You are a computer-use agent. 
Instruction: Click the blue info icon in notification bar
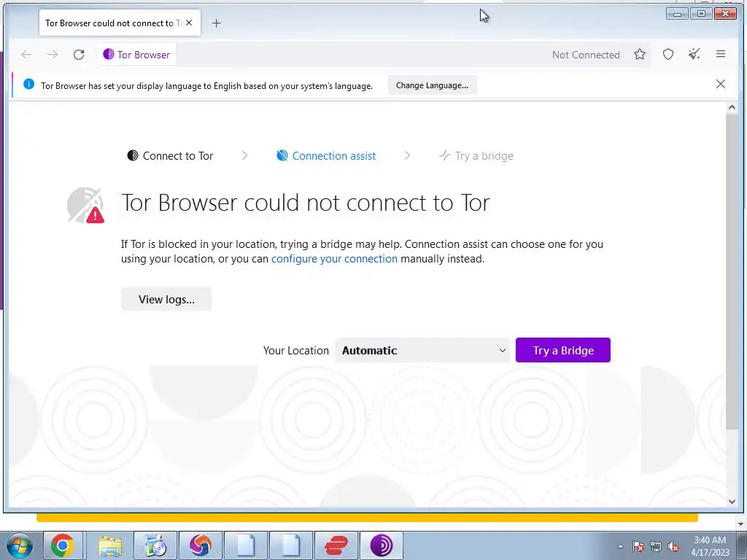click(29, 85)
